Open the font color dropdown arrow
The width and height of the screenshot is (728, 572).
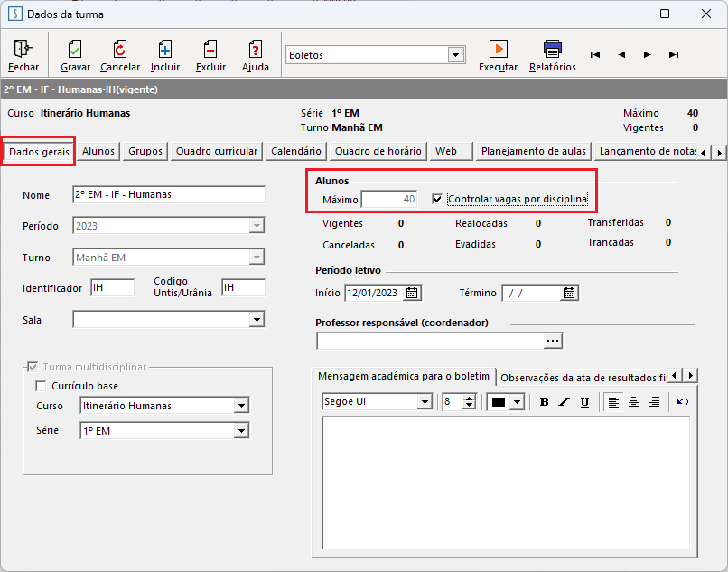(517, 402)
